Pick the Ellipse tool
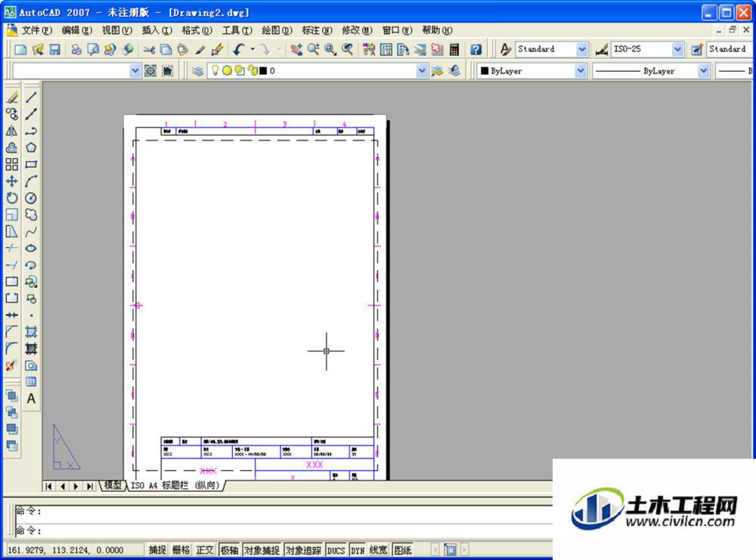The width and height of the screenshot is (756, 560). [x=31, y=248]
